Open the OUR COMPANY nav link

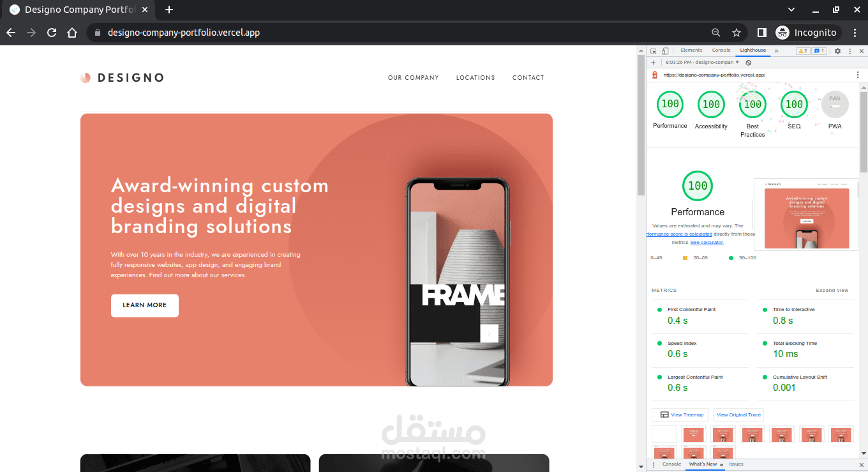coord(414,78)
